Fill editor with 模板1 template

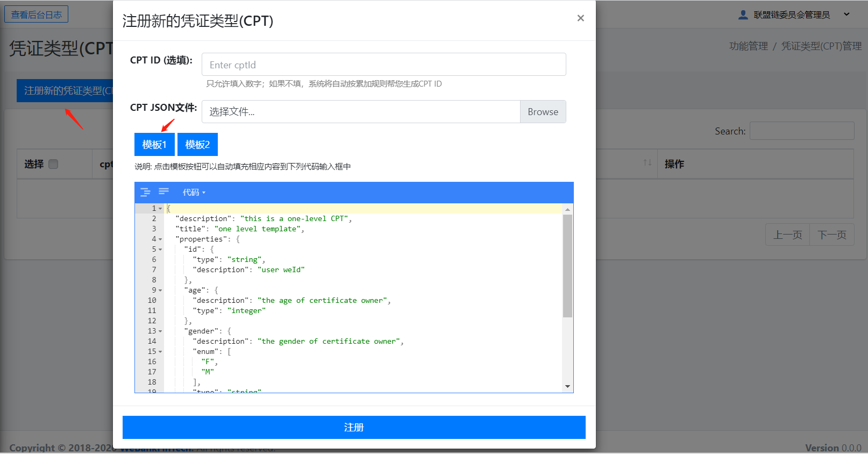[x=154, y=145]
